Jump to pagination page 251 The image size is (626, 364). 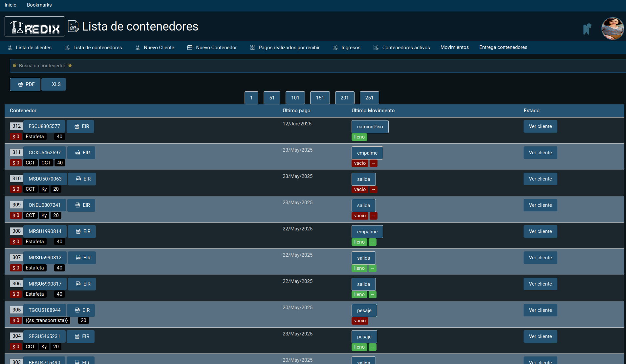pyautogui.click(x=369, y=98)
